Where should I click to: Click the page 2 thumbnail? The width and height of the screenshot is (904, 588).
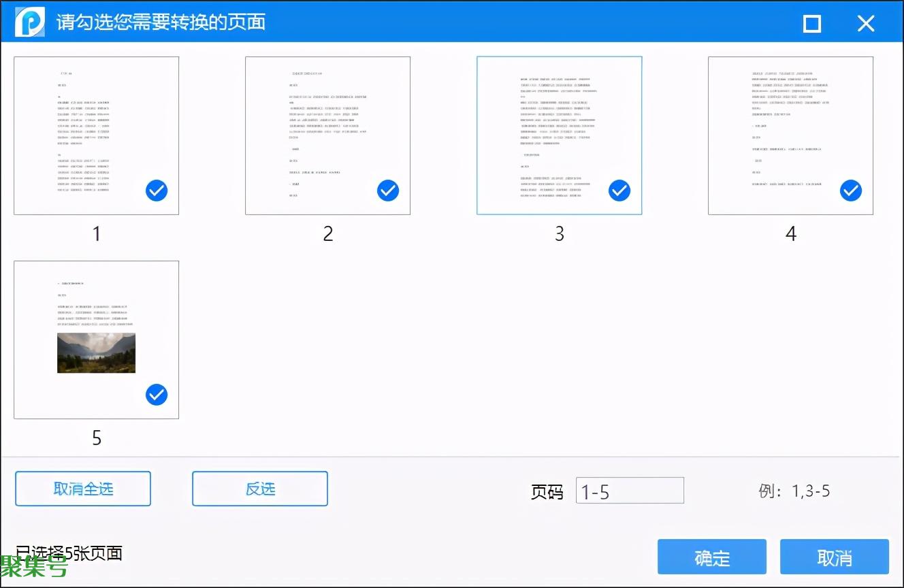tap(327, 129)
